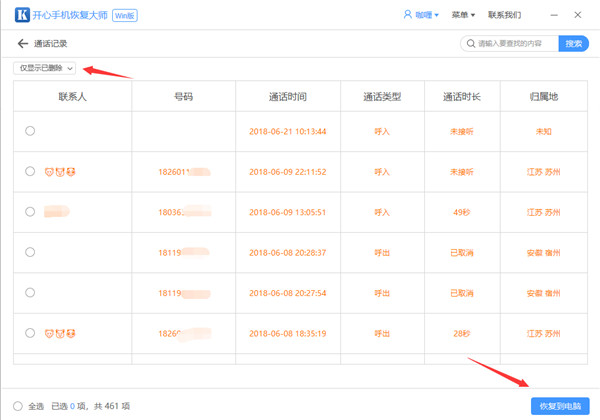This screenshot has height=420, width=600.
Task: Click the 通话记录 page title
Action: click(51, 44)
